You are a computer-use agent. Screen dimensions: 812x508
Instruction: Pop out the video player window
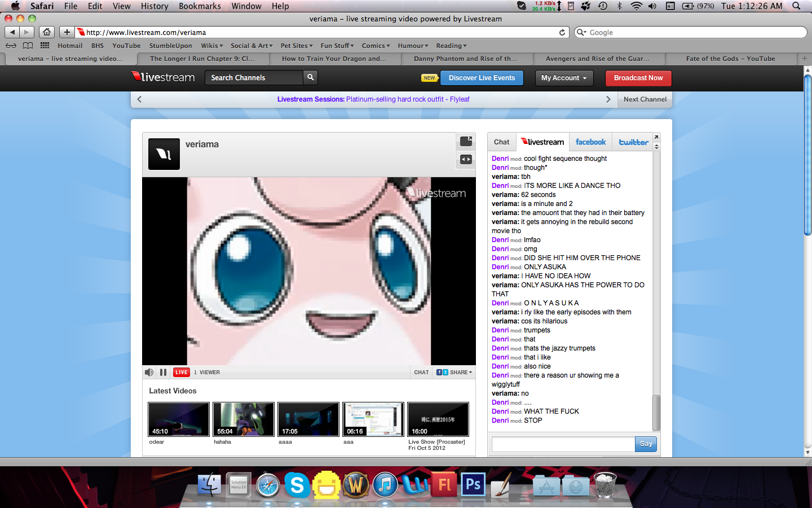coord(466,141)
